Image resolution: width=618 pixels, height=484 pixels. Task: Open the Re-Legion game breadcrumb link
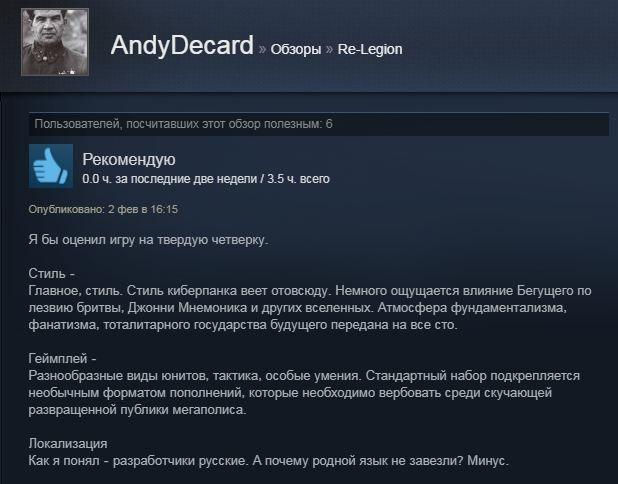point(370,49)
